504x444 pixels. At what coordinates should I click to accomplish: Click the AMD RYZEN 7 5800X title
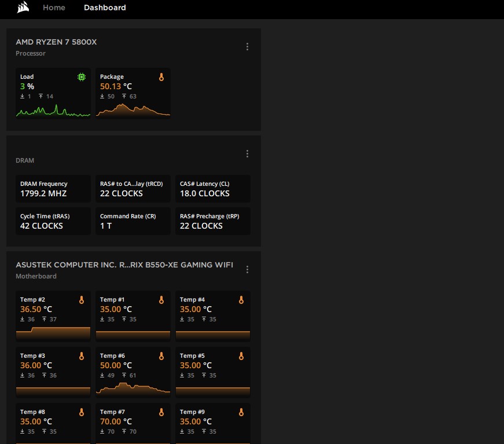pos(56,42)
